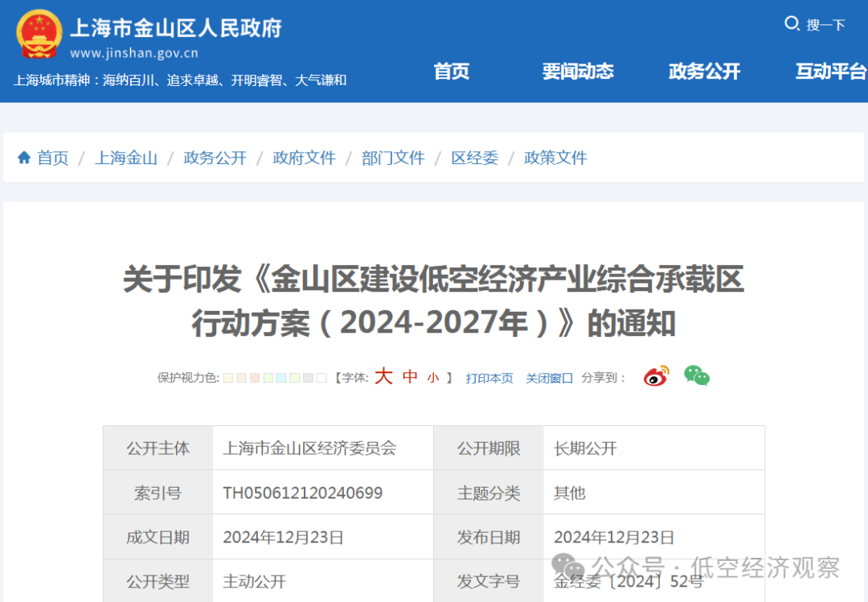Image resolution: width=868 pixels, height=602 pixels.
Task: Click 公开主体 label cell
Action: [158, 448]
